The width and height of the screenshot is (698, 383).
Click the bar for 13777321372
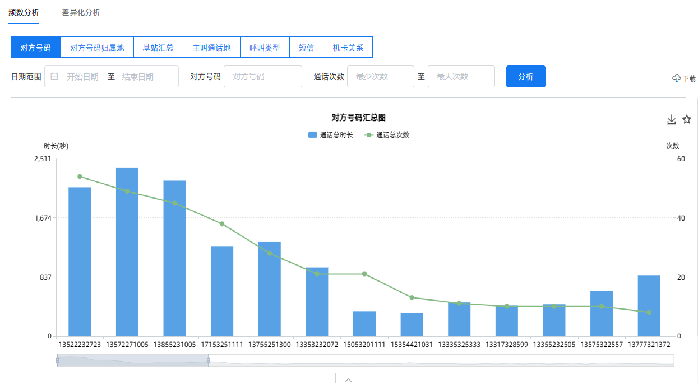[x=649, y=306]
